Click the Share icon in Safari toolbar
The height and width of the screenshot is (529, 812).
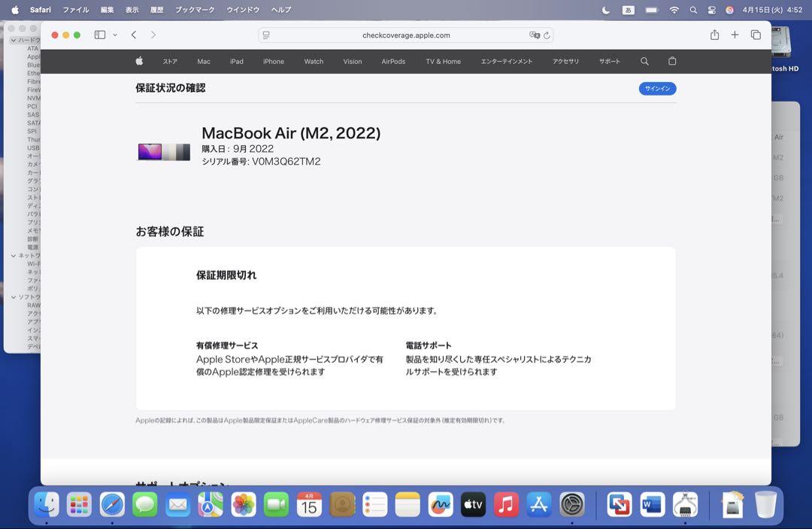[715, 35]
